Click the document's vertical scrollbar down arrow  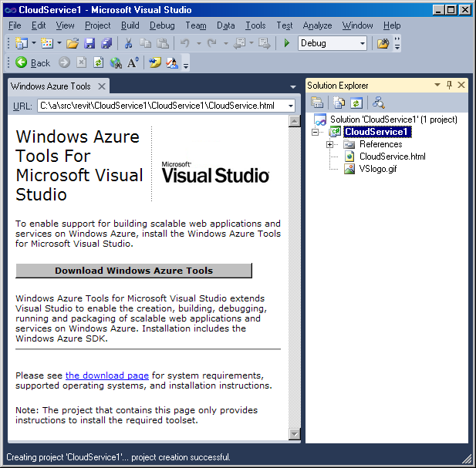tap(294, 433)
